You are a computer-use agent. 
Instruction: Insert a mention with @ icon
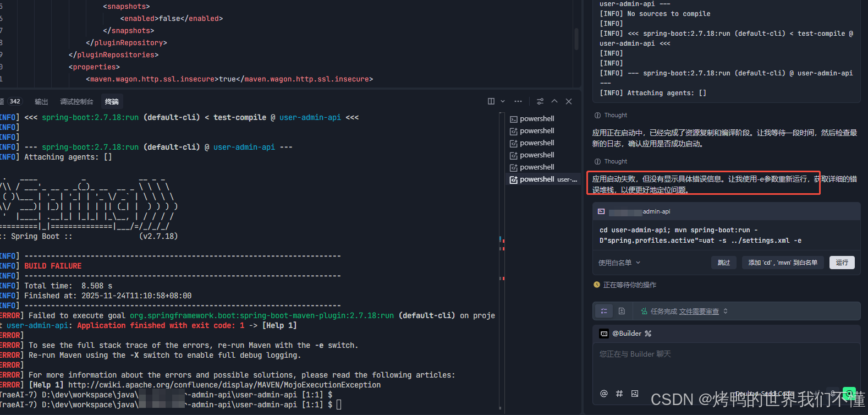click(604, 394)
